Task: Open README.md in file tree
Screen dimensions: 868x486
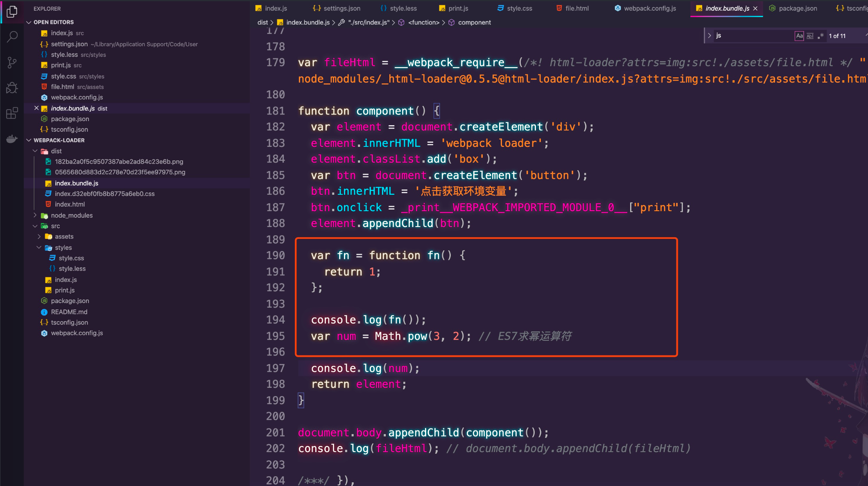Action: click(x=69, y=312)
